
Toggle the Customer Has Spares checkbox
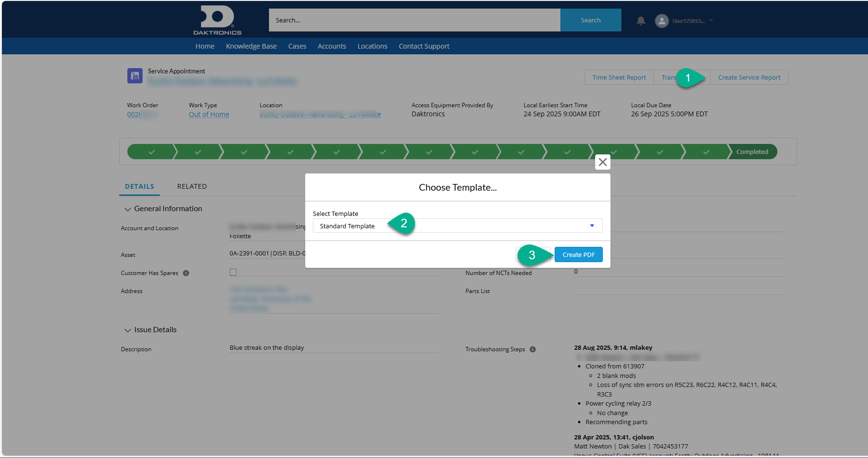click(233, 272)
